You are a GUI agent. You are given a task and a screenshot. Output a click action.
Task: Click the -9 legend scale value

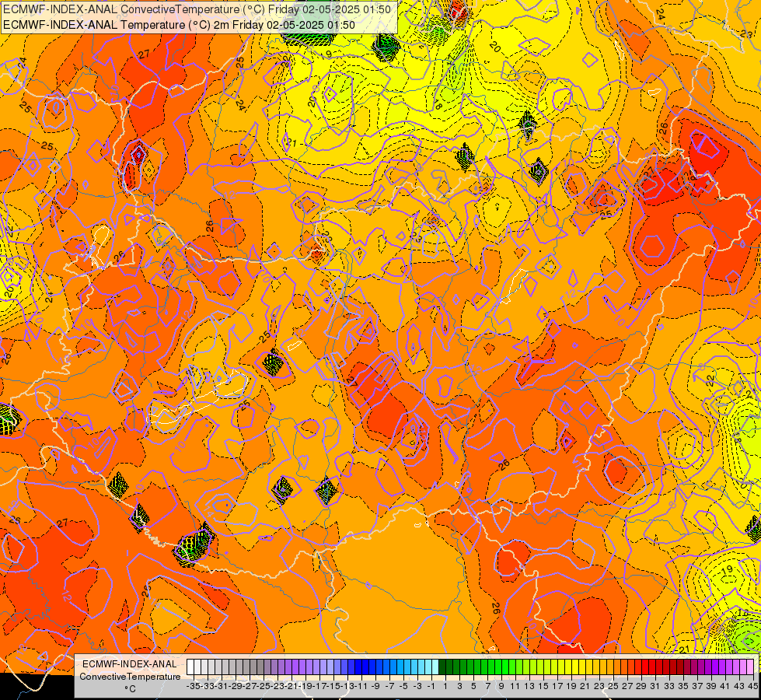click(375, 686)
